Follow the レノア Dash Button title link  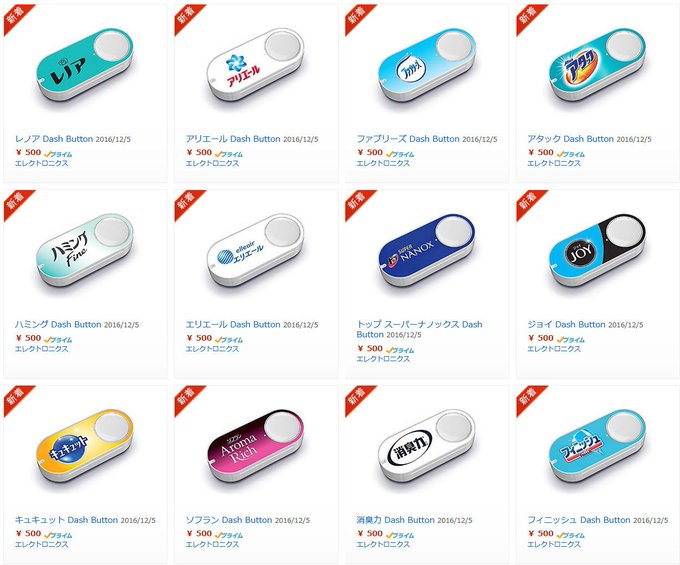pos(54,139)
